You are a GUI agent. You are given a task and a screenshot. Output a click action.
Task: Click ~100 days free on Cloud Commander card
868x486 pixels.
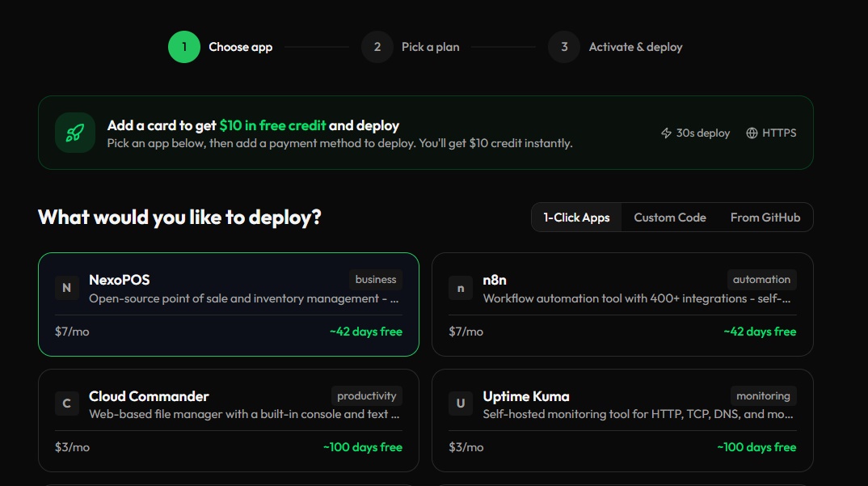(x=363, y=447)
